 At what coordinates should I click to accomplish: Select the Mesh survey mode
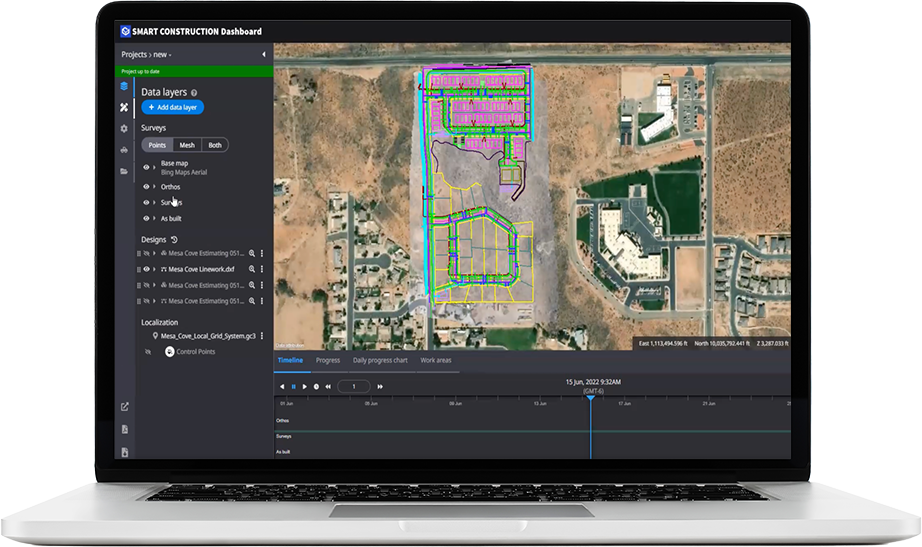(187, 145)
